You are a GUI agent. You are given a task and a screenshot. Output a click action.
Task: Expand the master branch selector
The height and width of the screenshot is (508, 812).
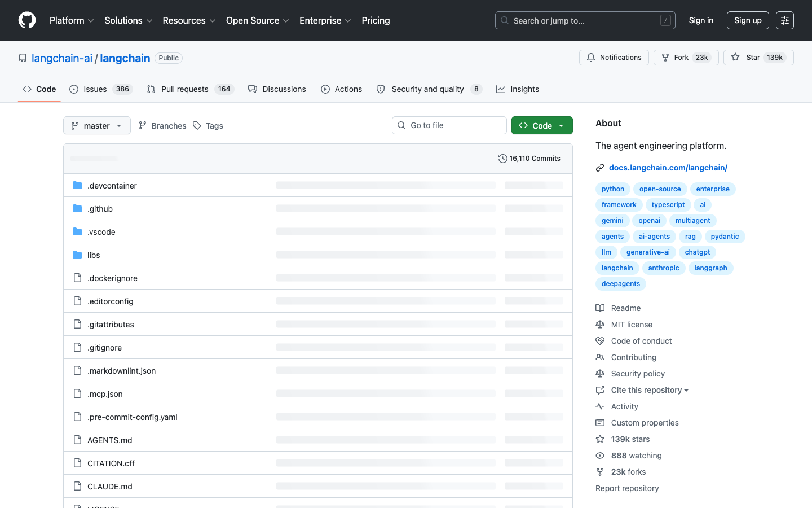97,125
